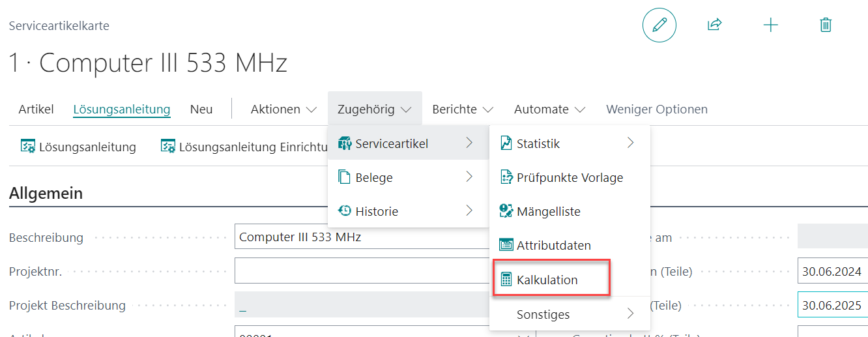This screenshot has width=868, height=337.
Task: Click the Attributdaten icon
Action: tap(506, 246)
